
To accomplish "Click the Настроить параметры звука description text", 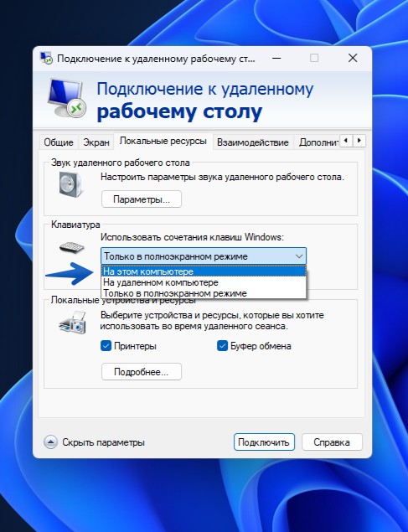I will click(x=222, y=177).
